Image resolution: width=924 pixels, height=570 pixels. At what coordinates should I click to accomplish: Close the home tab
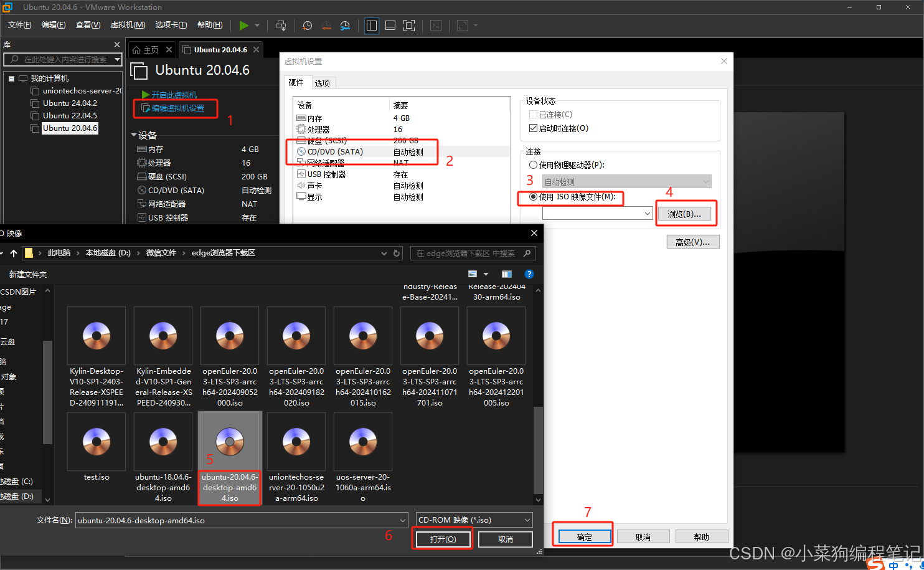coord(169,50)
